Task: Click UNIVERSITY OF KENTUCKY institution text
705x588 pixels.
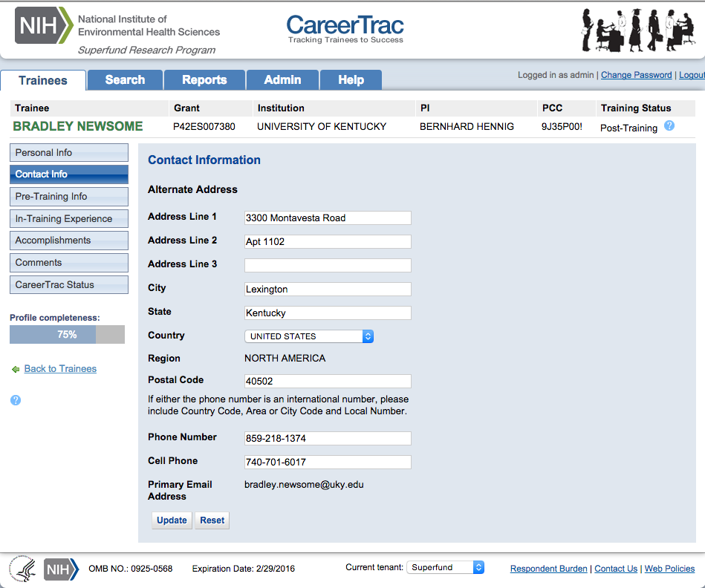Action: point(322,127)
